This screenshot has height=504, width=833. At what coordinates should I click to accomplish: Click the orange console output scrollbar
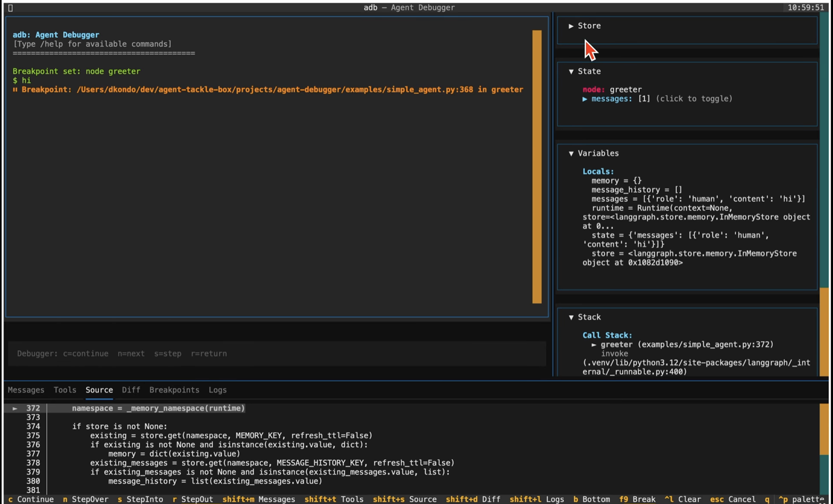(537, 167)
